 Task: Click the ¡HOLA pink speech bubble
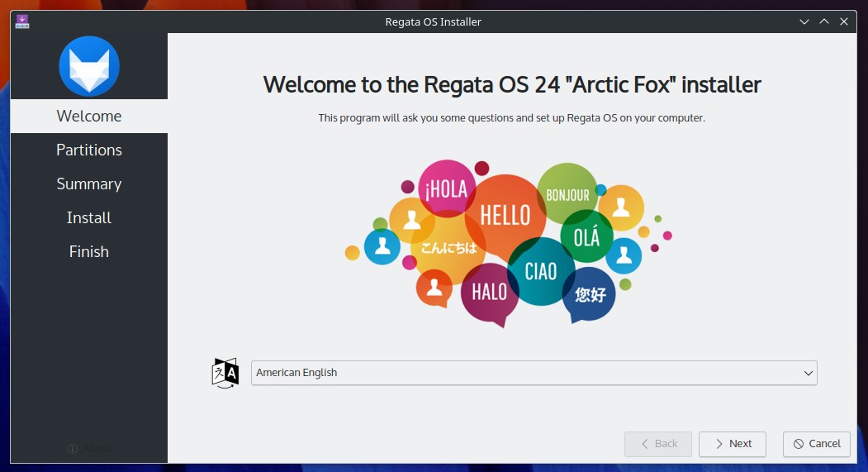446,188
